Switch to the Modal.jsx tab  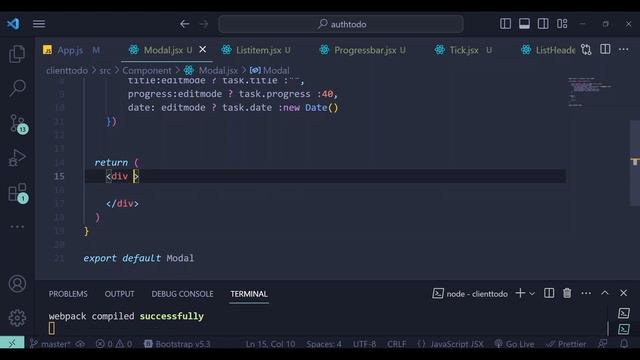click(x=162, y=50)
